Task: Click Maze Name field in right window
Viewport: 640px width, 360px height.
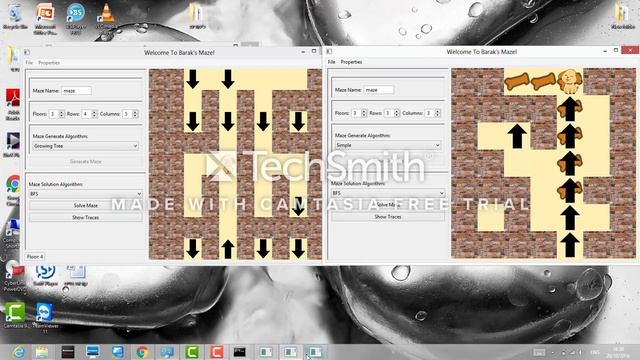Action: [x=379, y=90]
